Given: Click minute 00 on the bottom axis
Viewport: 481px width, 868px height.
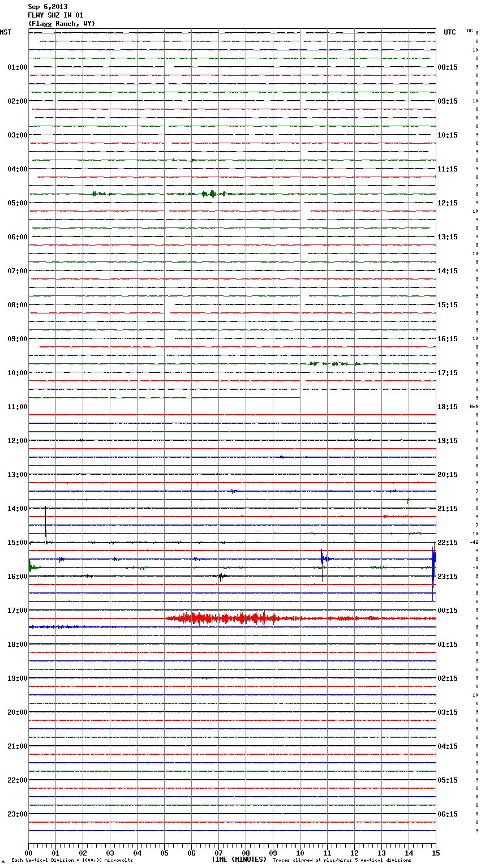Looking at the screenshot, I should coord(29,853).
